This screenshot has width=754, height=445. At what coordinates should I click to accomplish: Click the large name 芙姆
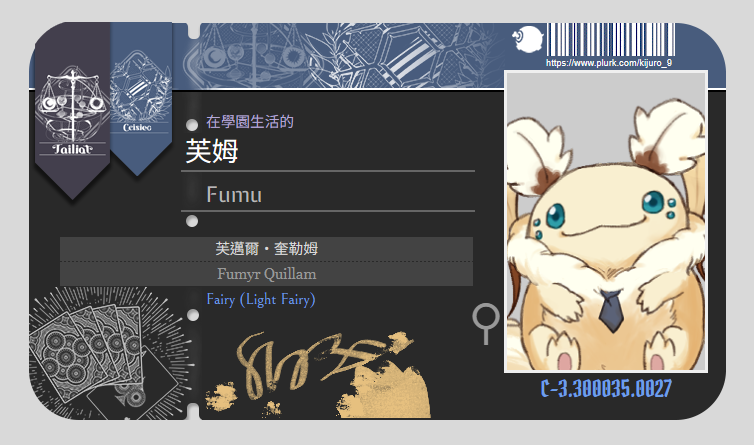[212, 151]
